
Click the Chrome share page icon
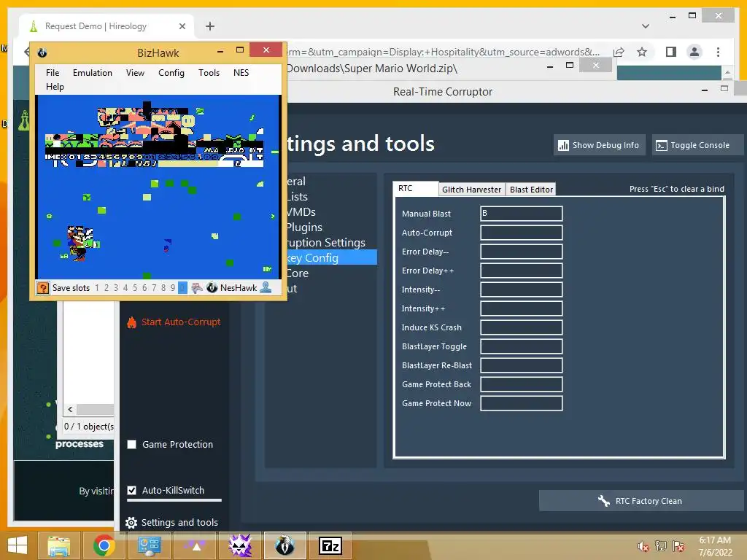pyautogui.click(x=619, y=52)
